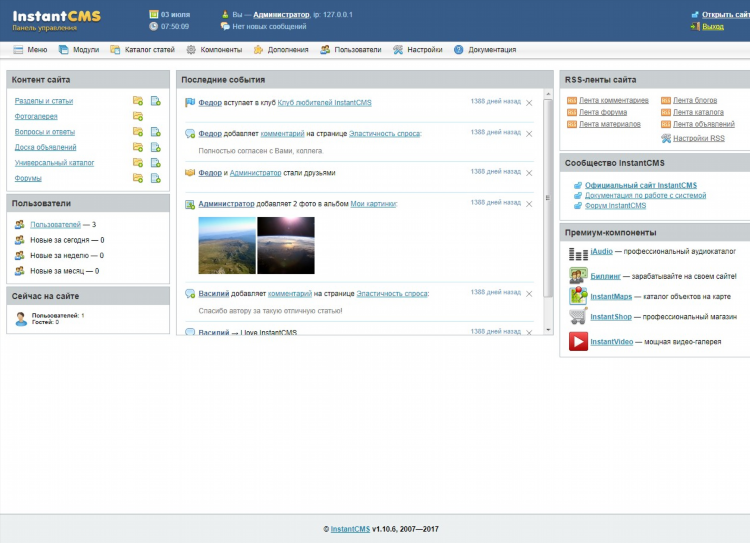Click RSS icon beside Лента объявлений
The width and height of the screenshot is (750, 543).
tap(666, 124)
